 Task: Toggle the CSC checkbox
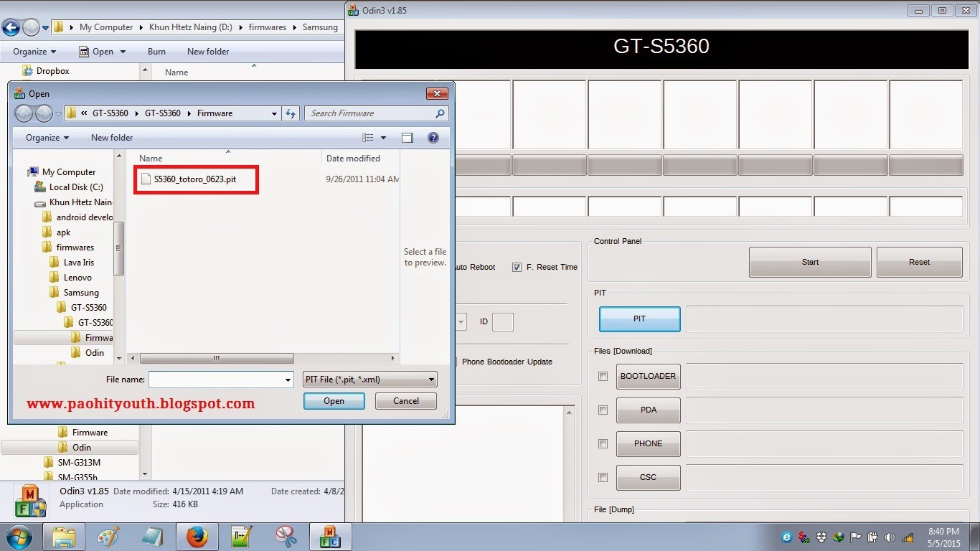pyautogui.click(x=603, y=477)
